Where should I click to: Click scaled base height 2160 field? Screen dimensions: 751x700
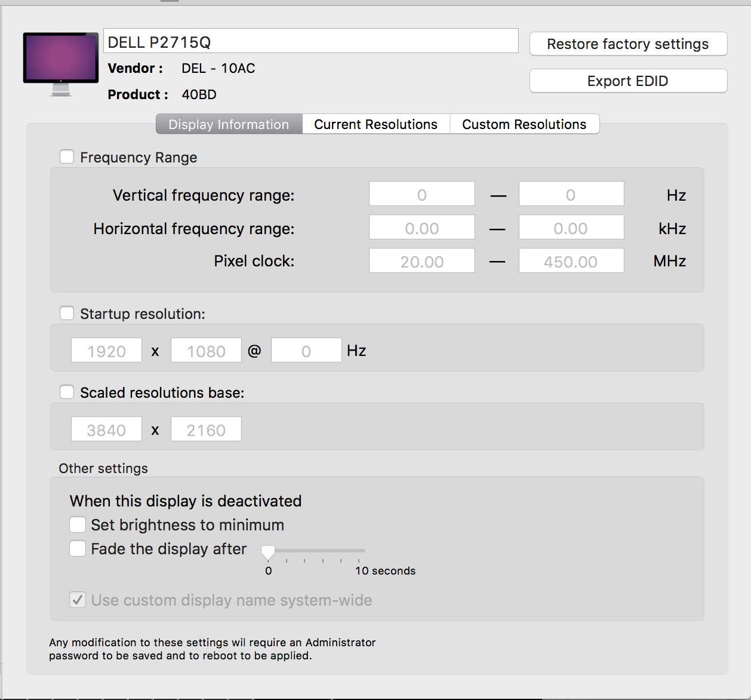click(206, 429)
